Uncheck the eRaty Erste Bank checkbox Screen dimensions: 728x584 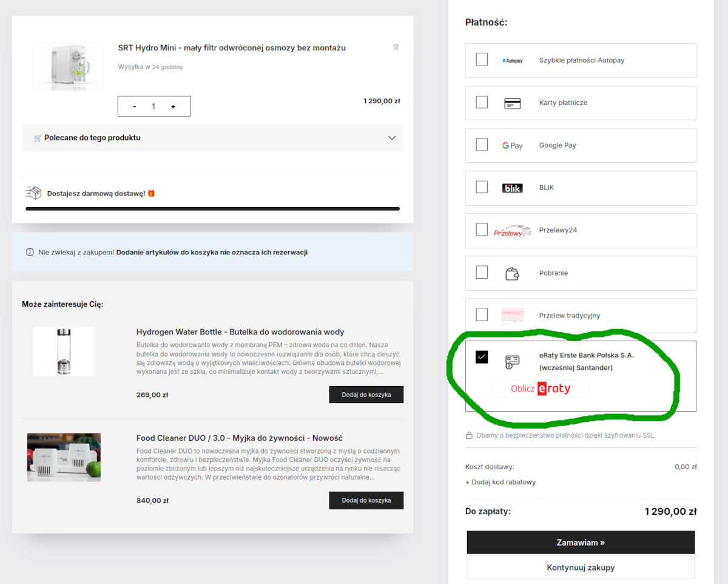click(x=482, y=357)
